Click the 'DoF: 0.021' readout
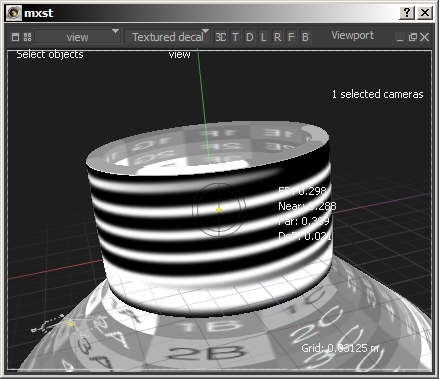439x379 pixels. [305, 236]
